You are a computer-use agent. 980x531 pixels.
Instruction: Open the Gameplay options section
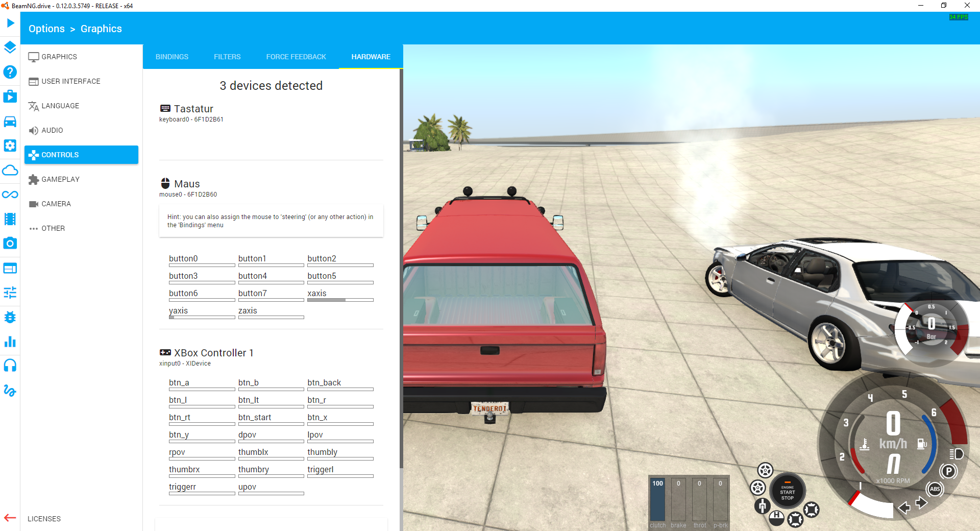click(x=81, y=179)
